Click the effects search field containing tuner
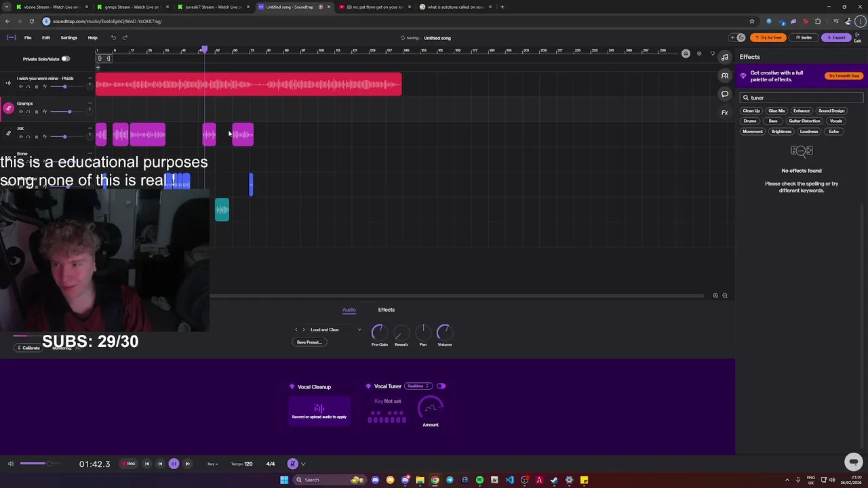Screen dimensions: 868x488 coord(802,98)
